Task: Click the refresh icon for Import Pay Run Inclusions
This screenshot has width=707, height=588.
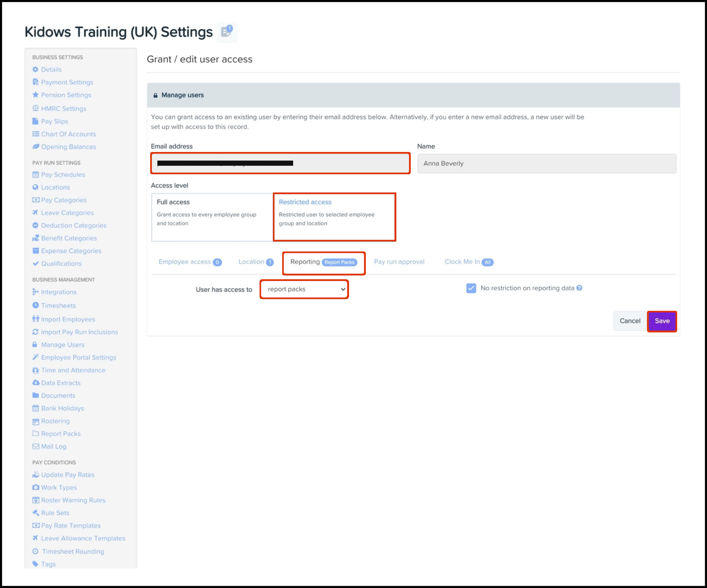Action: click(35, 332)
